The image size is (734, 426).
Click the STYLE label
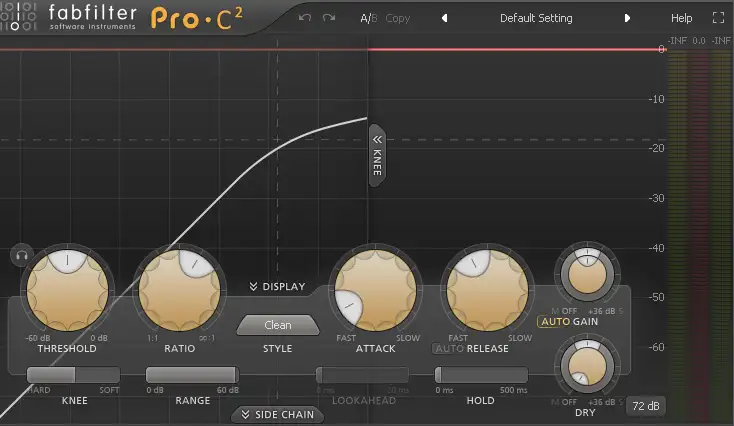point(278,349)
